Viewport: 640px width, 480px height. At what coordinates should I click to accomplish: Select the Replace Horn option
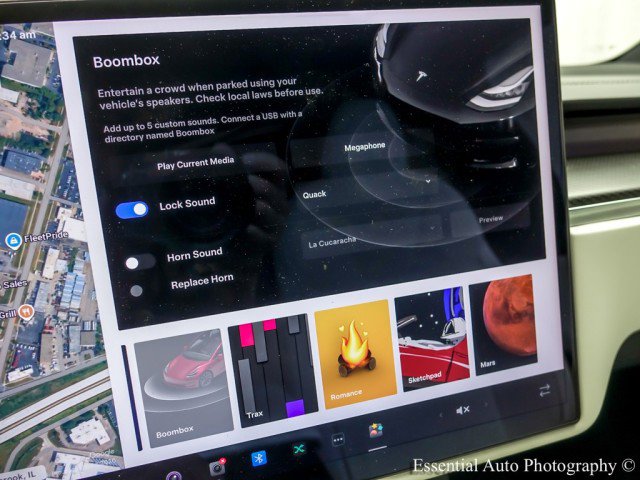[136, 291]
